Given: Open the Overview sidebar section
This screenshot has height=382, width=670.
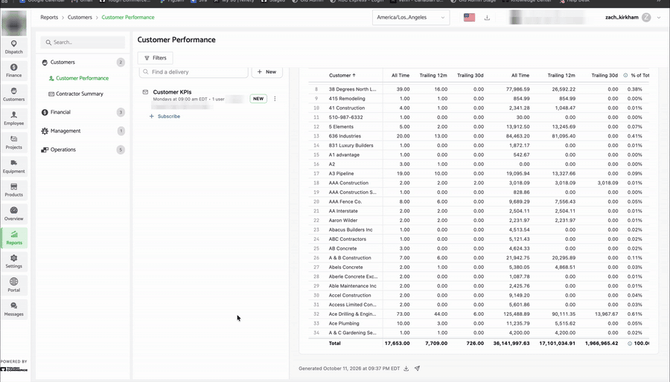Looking at the screenshot, I should 14,214.
